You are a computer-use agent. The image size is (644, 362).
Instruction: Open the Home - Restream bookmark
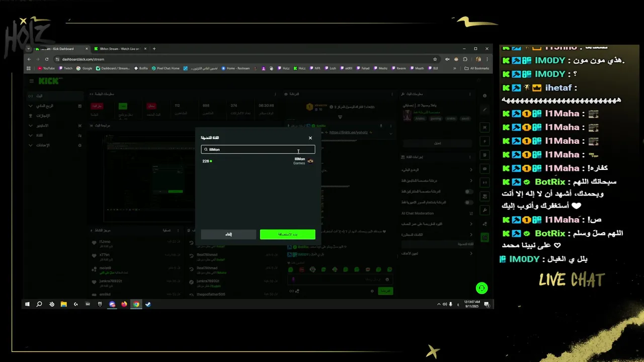(x=236, y=68)
